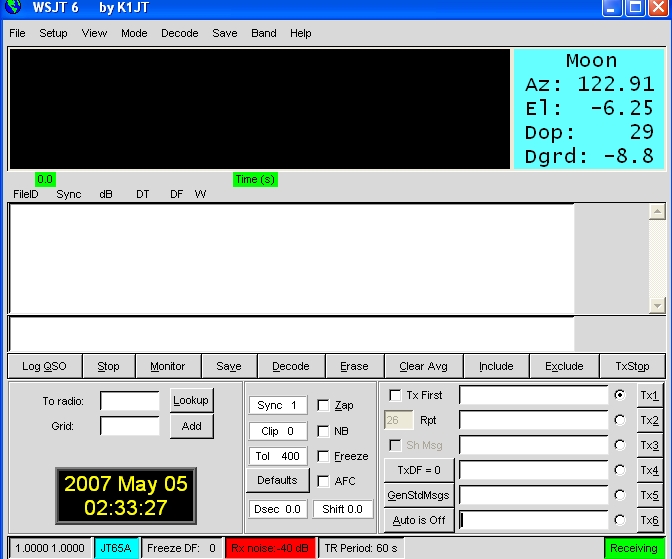Check the Tx First option
Screen dimensions: 672x559
click(x=395, y=395)
